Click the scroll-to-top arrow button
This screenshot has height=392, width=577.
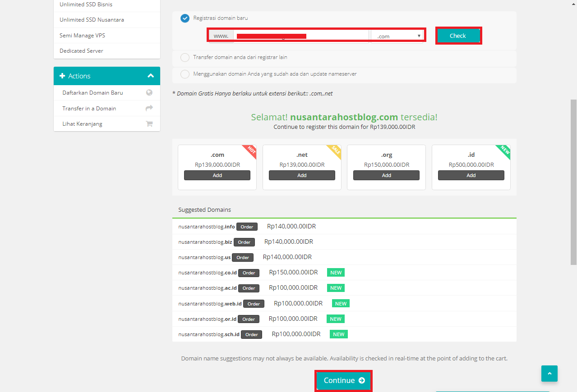click(x=549, y=374)
